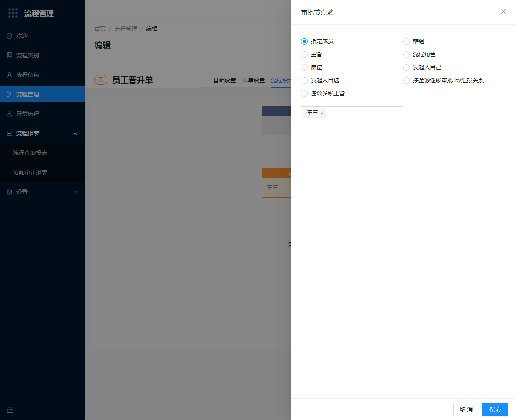This screenshot has width=515, height=420.
Task: Select the 发起人自选 radio option
Action: [304, 81]
